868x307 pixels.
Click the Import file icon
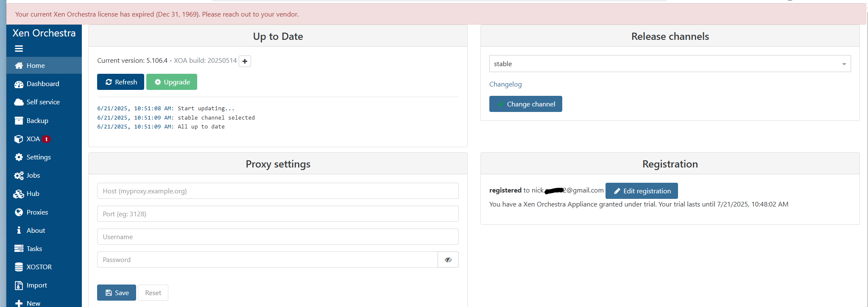click(x=19, y=285)
